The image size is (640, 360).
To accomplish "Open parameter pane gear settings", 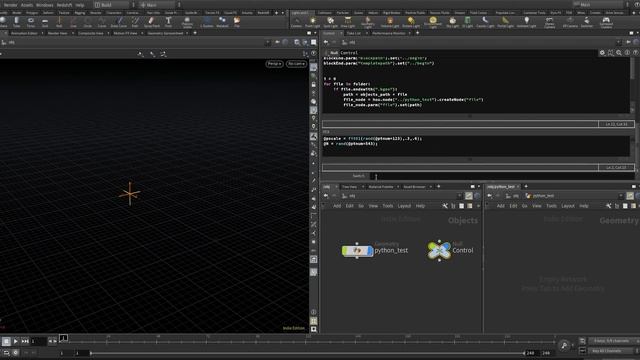I will pyautogui.click(x=602, y=53).
